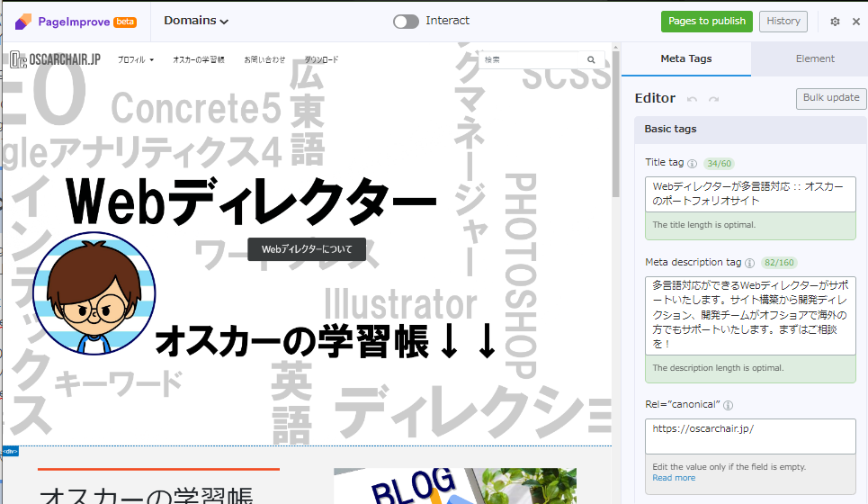Click the Bulk update button
This screenshot has height=504, width=868.
pyautogui.click(x=830, y=98)
